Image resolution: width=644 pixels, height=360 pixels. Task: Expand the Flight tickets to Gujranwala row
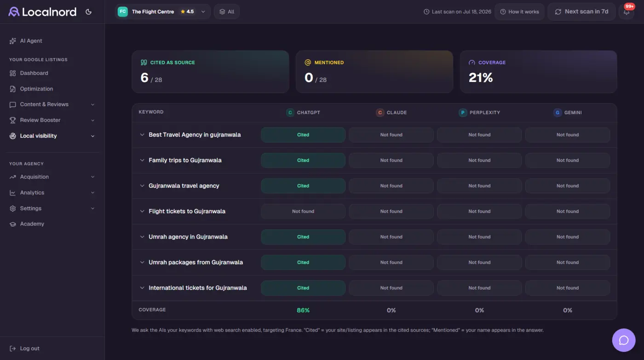click(x=142, y=211)
